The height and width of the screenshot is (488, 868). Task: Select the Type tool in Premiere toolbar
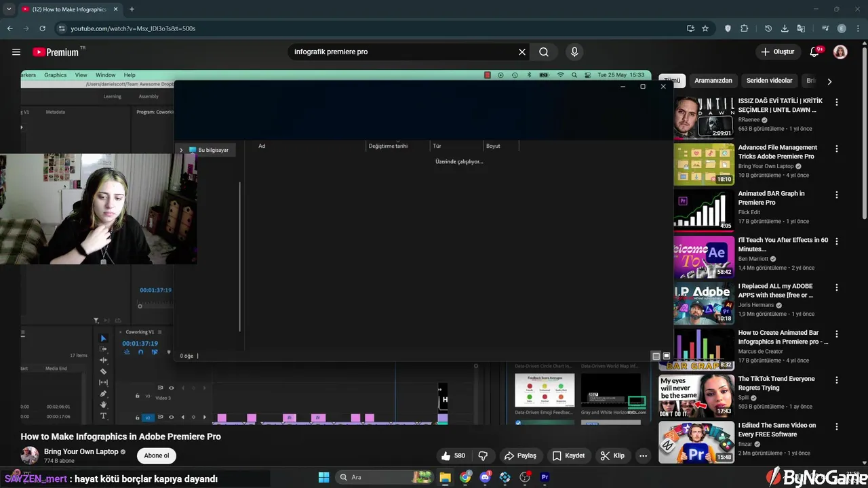coord(103,415)
